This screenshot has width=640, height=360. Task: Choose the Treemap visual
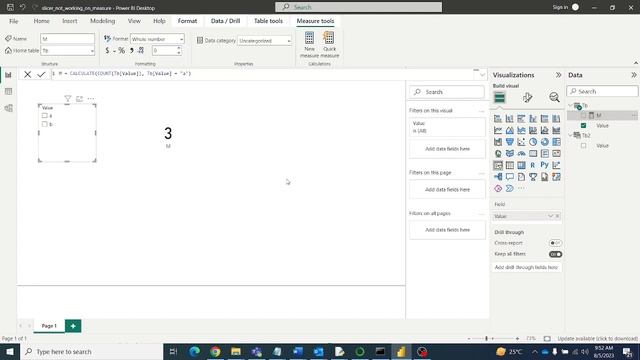pyautogui.click(x=556, y=142)
